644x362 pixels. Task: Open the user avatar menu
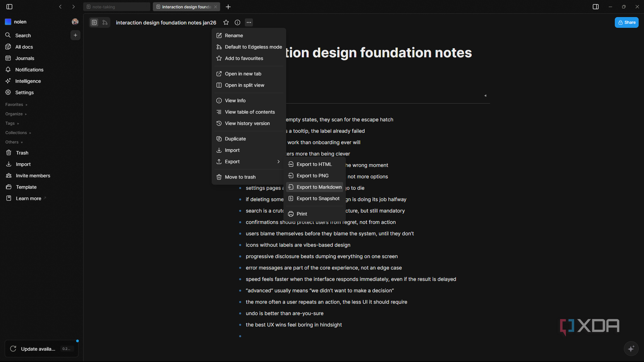(75, 22)
